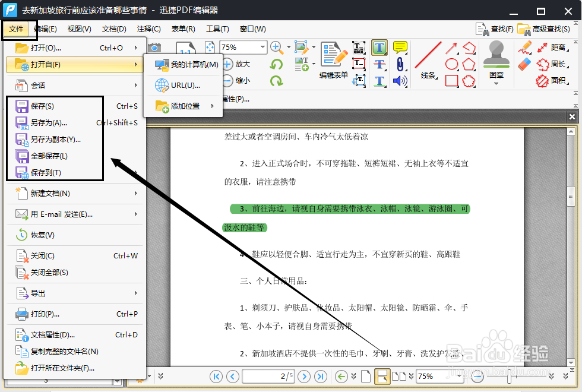Screen dimensions: 582x392
Task: Choose the underline text tool
Action: 379,81
